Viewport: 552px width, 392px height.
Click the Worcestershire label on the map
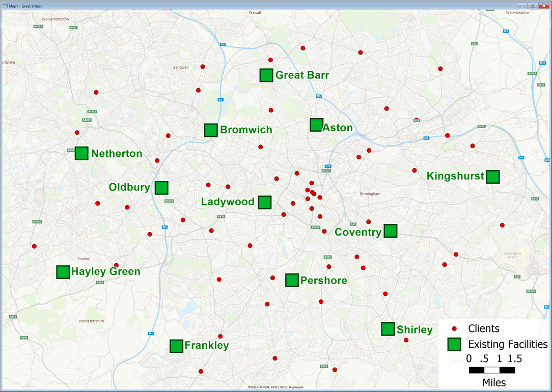91,321
